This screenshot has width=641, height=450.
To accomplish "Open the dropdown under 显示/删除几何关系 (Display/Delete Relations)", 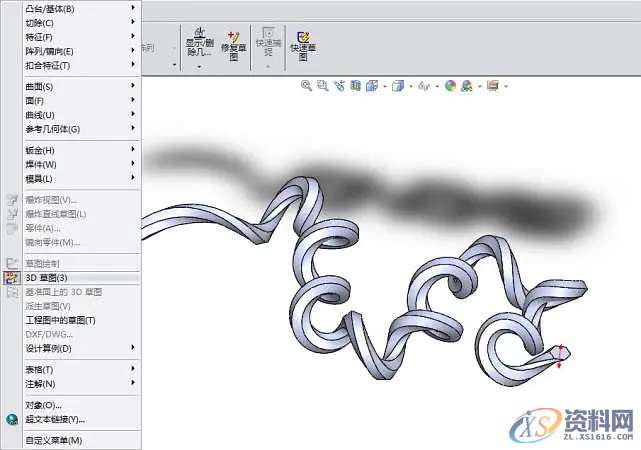I will (199, 67).
